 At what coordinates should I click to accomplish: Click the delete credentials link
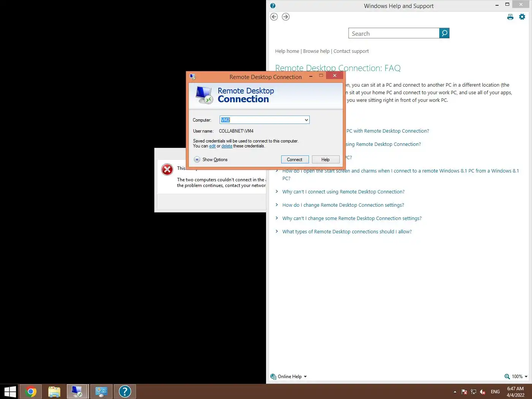(227, 146)
